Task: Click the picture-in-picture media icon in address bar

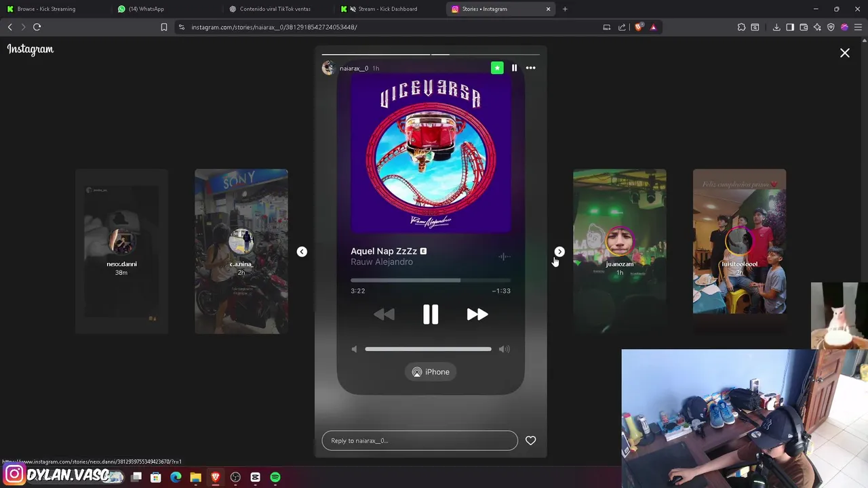Action: 607,27
